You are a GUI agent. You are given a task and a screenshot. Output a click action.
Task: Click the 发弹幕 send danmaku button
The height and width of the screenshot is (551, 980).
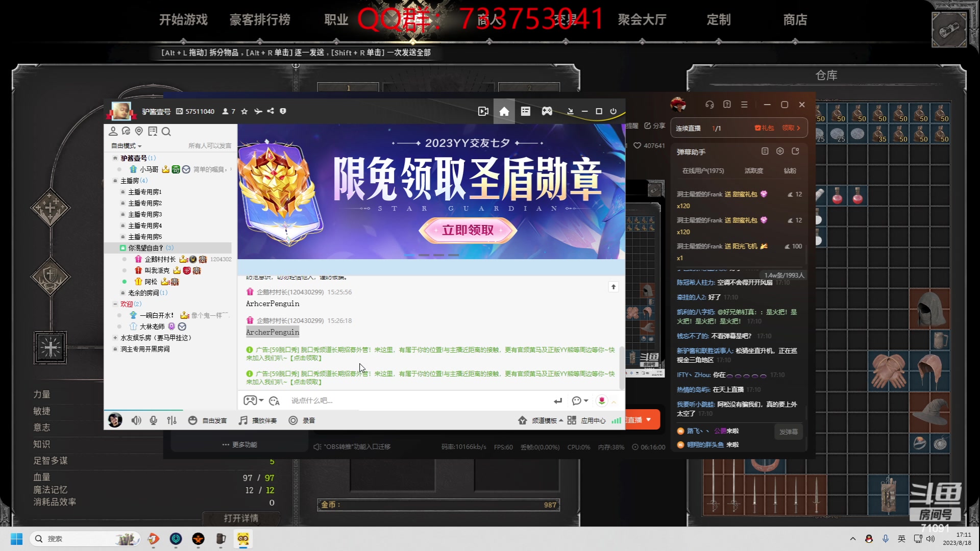(x=788, y=432)
